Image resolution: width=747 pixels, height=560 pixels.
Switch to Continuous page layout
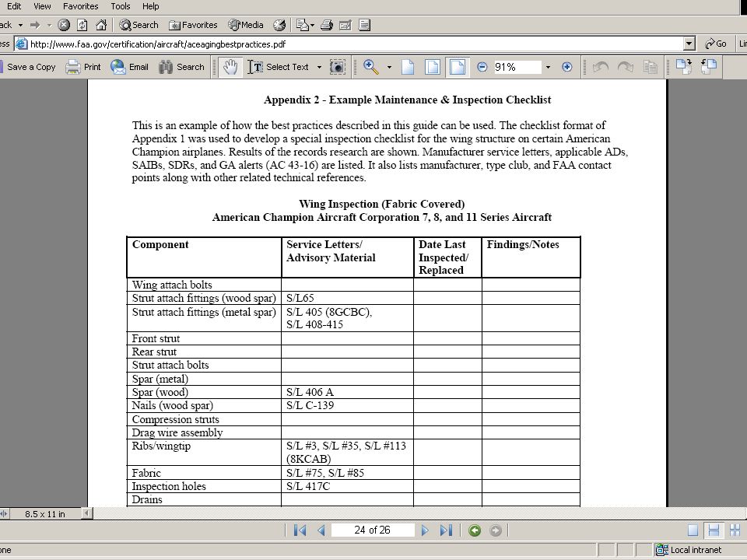point(714,530)
